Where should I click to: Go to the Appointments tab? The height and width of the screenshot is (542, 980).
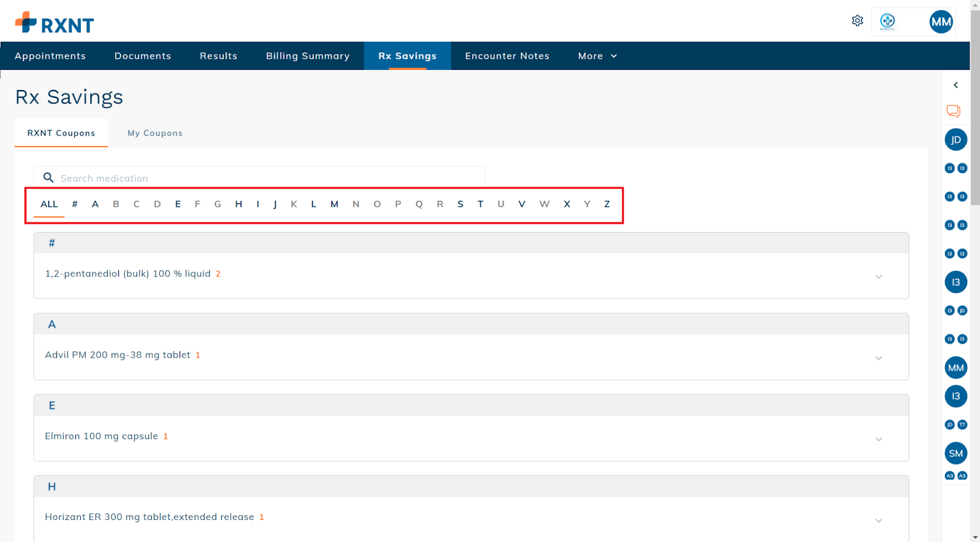[x=50, y=56]
